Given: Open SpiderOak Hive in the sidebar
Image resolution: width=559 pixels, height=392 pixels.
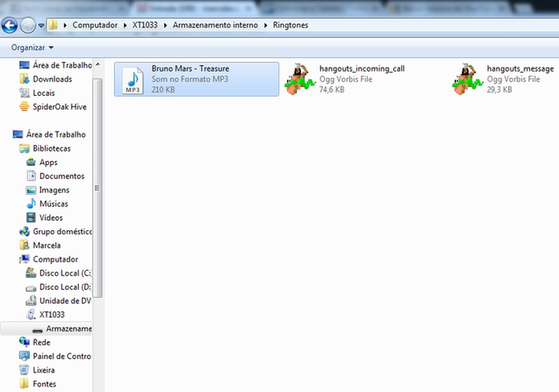Looking at the screenshot, I should point(60,107).
